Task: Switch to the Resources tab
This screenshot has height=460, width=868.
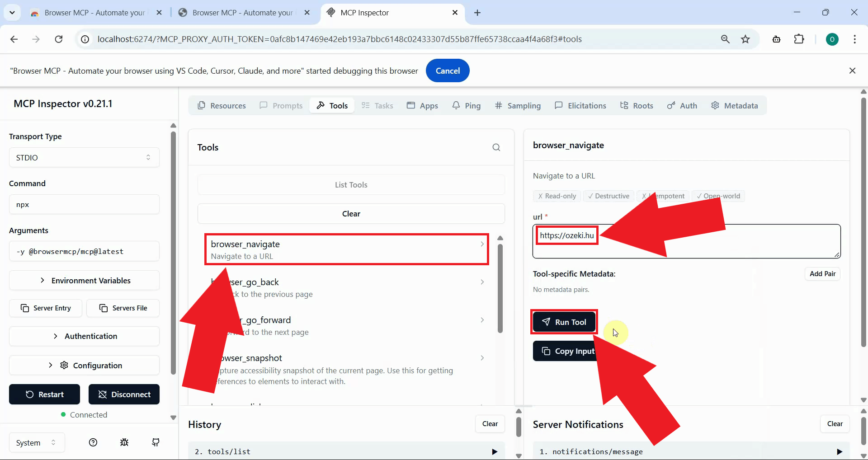Action: point(222,105)
